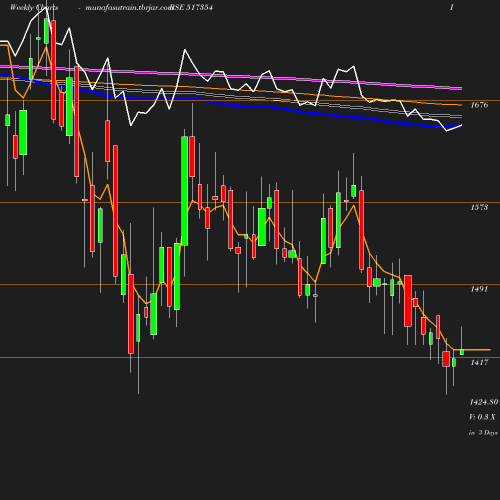Click the 'BSE 517354' symbol text
This screenshot has height=500, width=500.
point(191,7)
